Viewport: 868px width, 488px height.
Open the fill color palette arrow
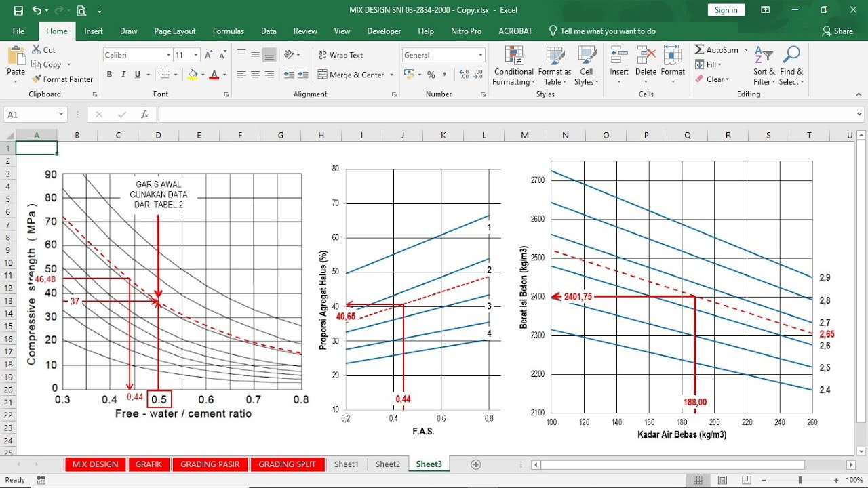click(203, 75)
